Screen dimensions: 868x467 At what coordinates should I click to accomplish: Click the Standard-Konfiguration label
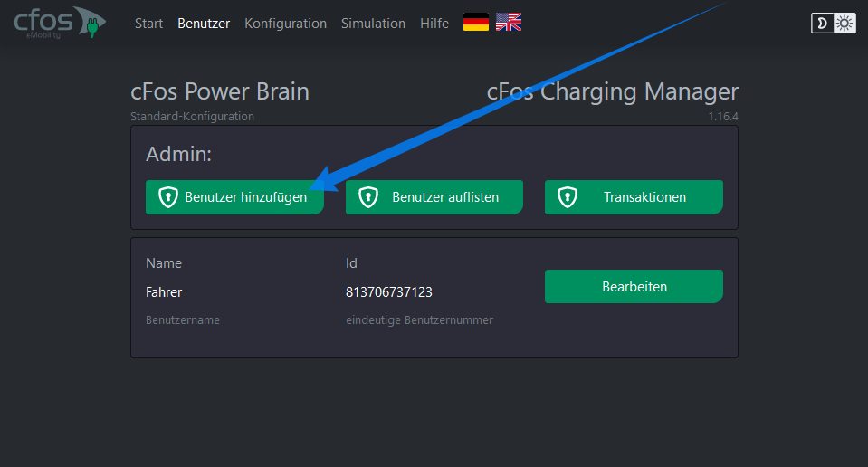pos(192,117)
